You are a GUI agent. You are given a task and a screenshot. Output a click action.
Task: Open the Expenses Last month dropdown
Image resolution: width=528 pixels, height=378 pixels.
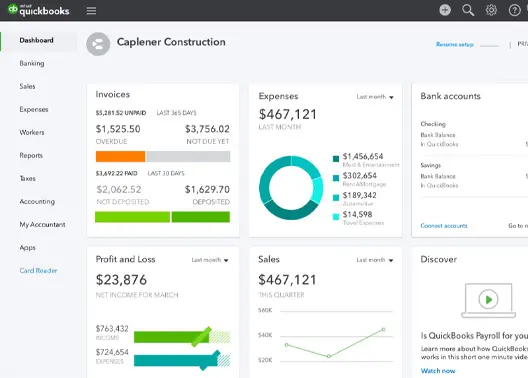click(375, 97)
